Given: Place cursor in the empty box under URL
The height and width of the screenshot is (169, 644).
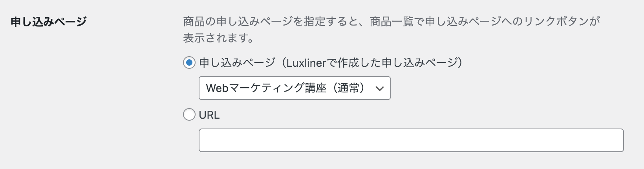Looking at the screenshot, I should coord(411,140).
